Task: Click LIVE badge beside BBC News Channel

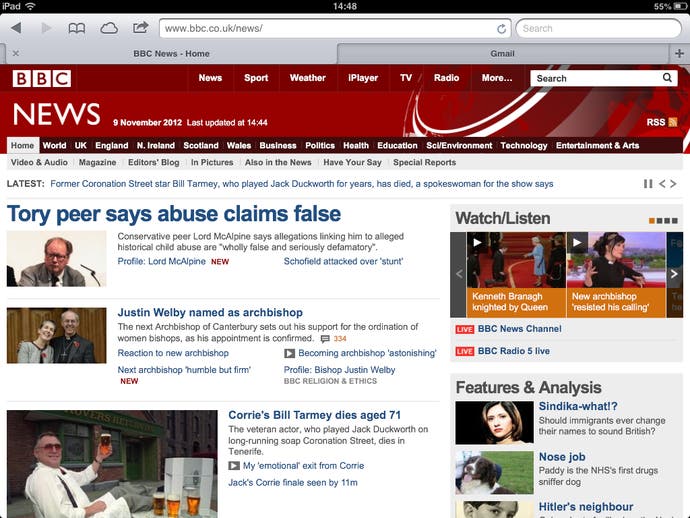Action: pyautogui.click(x=465, y=329)
